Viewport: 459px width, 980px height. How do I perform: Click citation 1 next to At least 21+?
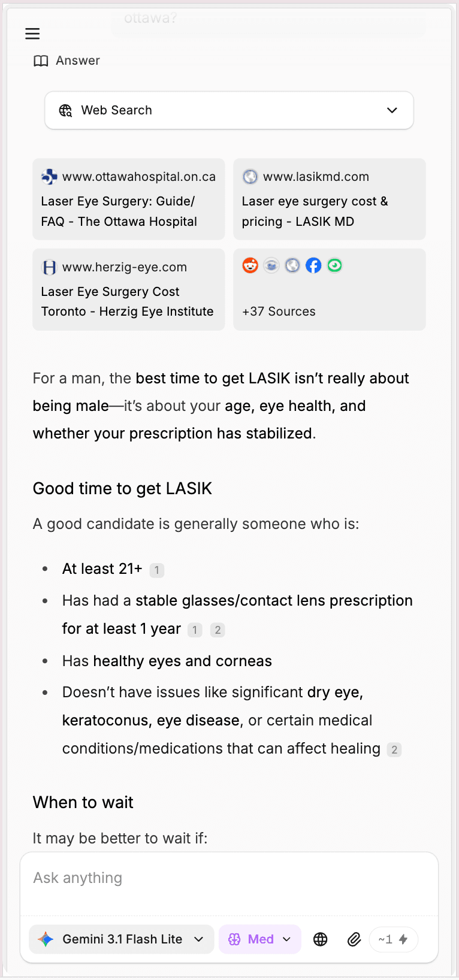[157, 570]
